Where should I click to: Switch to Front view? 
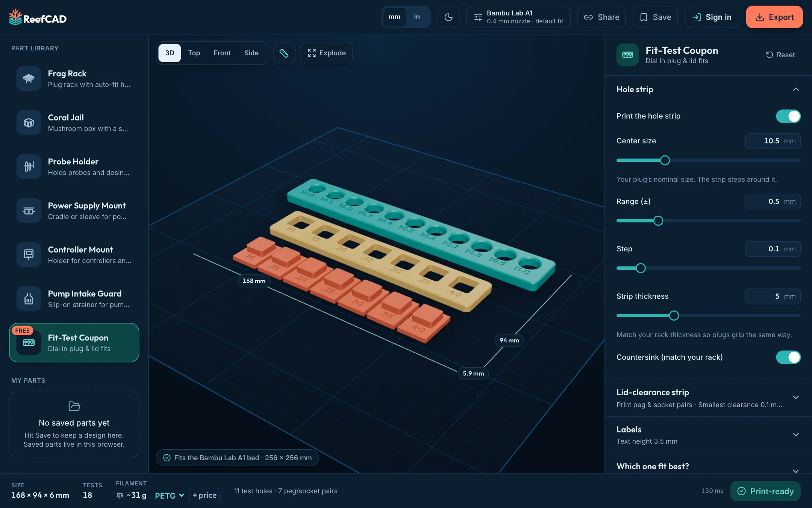point(222,53)
